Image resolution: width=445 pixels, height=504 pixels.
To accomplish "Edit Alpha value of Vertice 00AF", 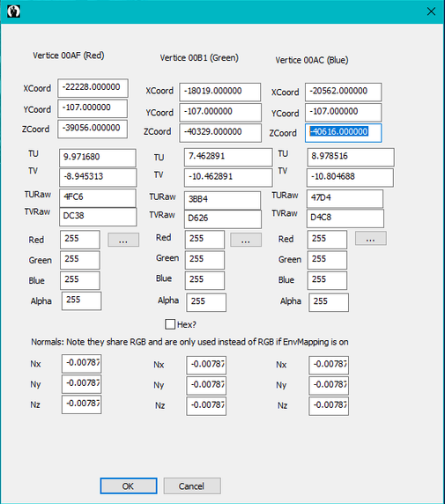I will pos(81,300).
